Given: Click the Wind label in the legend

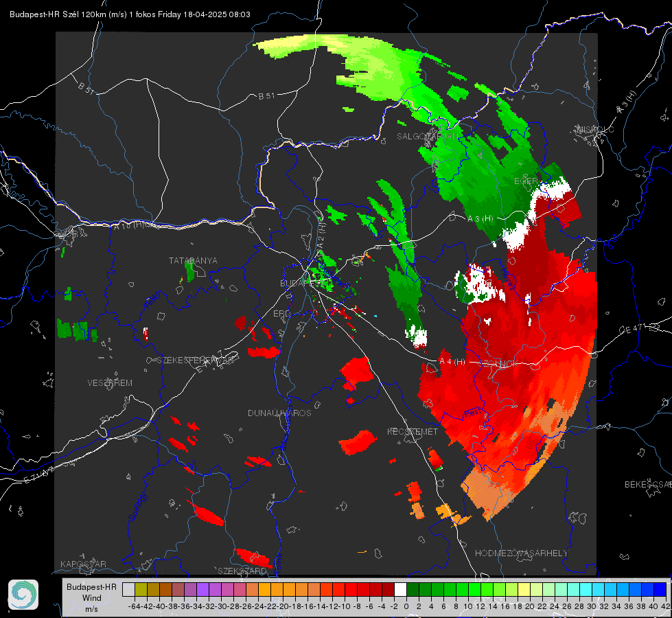Looking at the screenshot, I should coord(92,598).
